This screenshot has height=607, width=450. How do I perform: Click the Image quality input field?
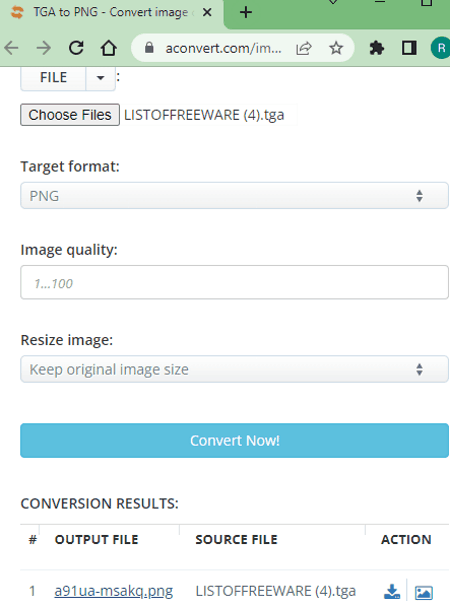pos(234,282)
